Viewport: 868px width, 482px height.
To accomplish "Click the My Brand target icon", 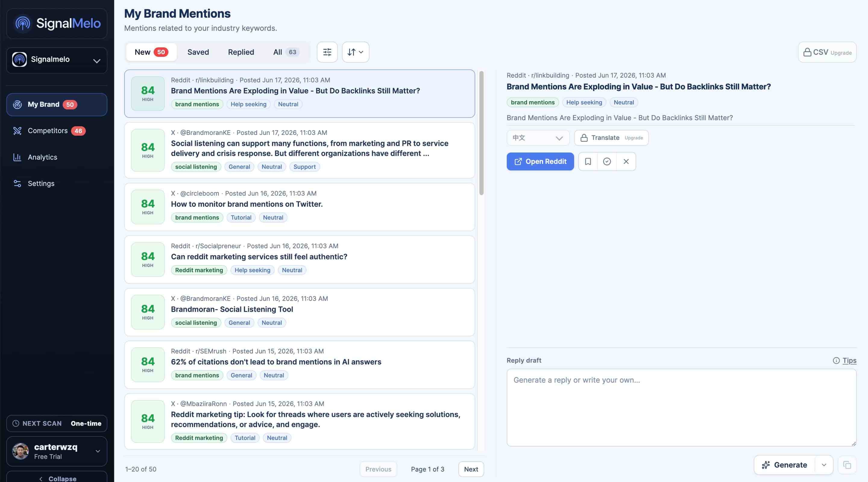I will click(x=17, y=105).
